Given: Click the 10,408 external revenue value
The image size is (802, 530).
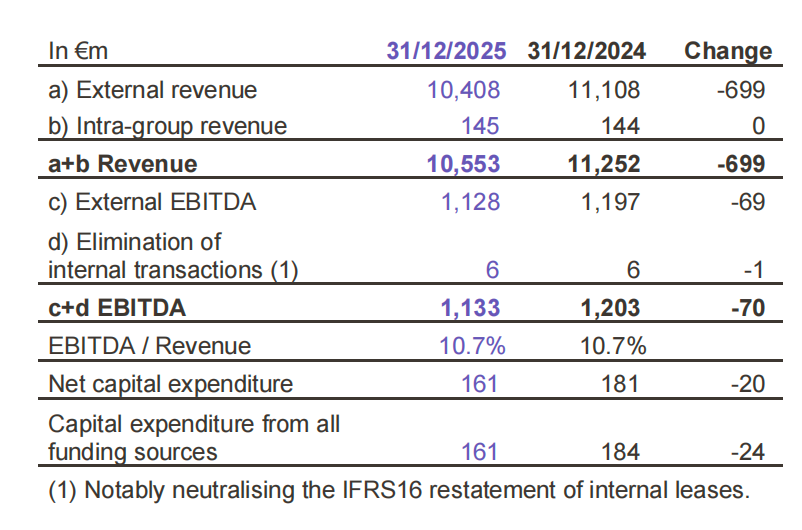Looking at the screenshot, I should (463, 90).
